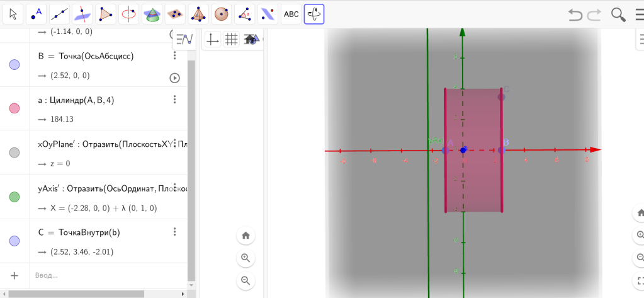This screenshot has width=644, height=298.
Task: Hide cylinder a using its pink circle
Action: click(x=14, y=108)
